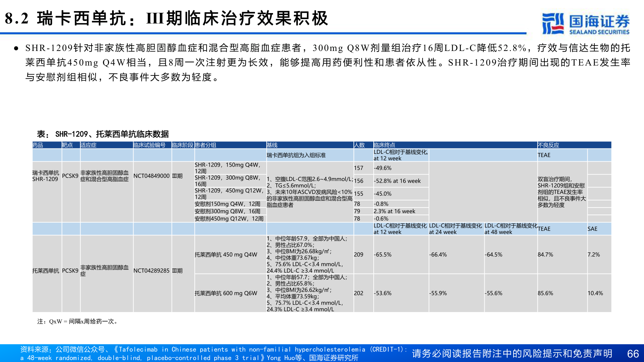Click the source citation '资料来源' footer
Viewport: 644px width, 362px height.
coord(214,354)
